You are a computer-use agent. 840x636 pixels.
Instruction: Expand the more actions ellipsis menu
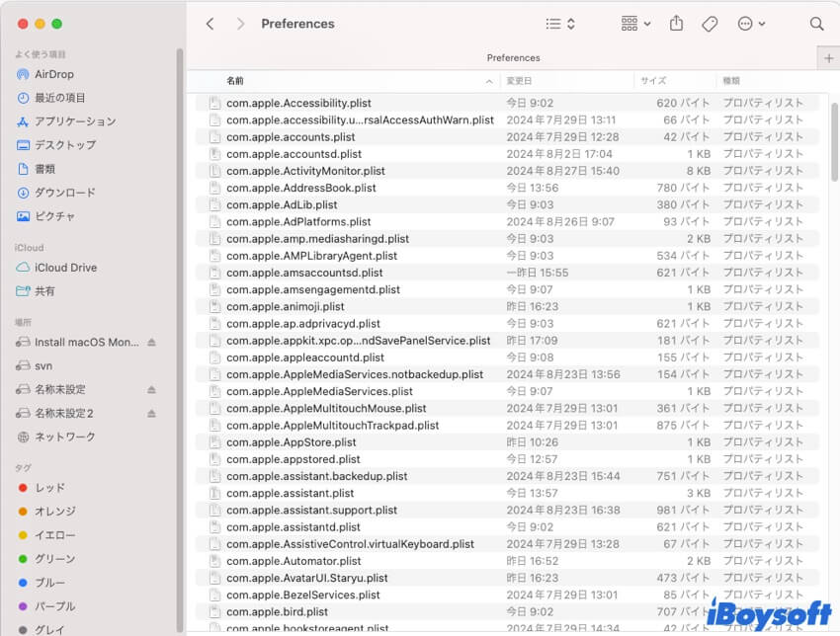[x=751, y=24]
